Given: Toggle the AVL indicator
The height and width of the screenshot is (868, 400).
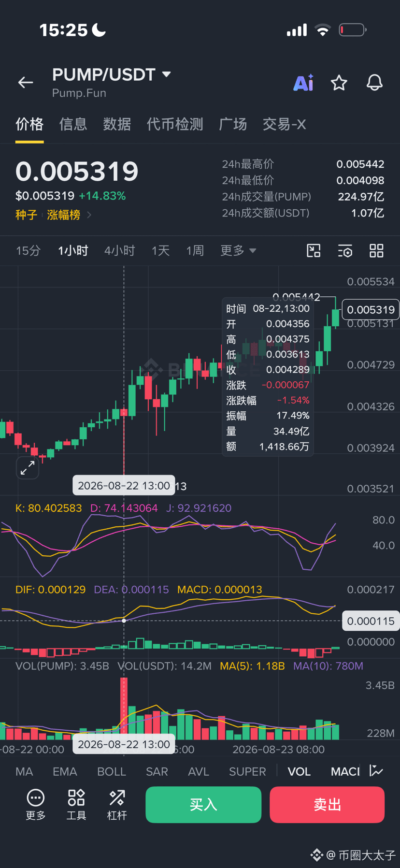Looking at the screenshot, I should [x=199, y=771].
